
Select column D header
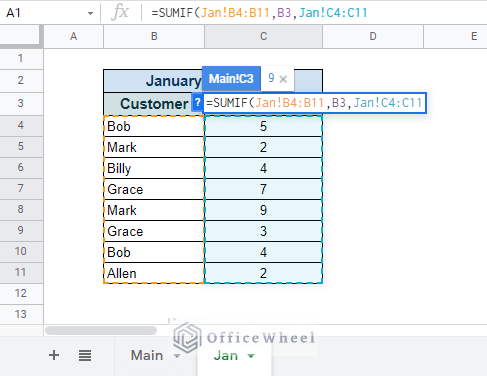point(373,36)
